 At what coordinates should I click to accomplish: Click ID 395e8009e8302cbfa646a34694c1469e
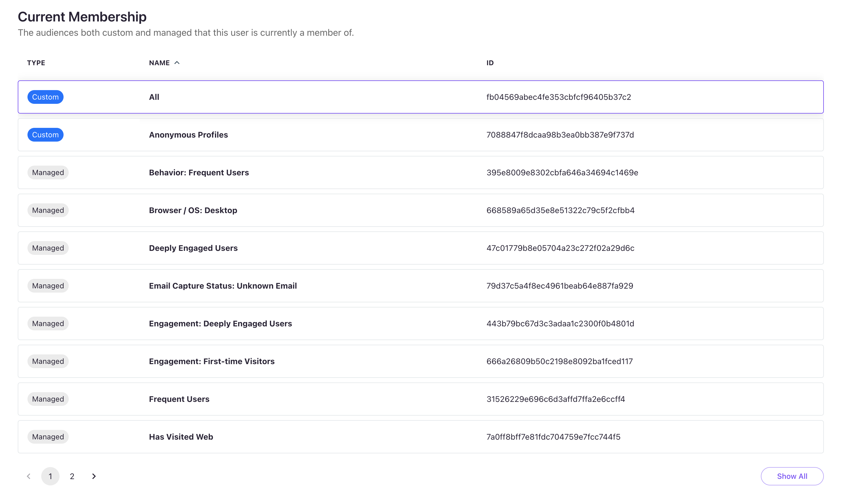[562, 172]
